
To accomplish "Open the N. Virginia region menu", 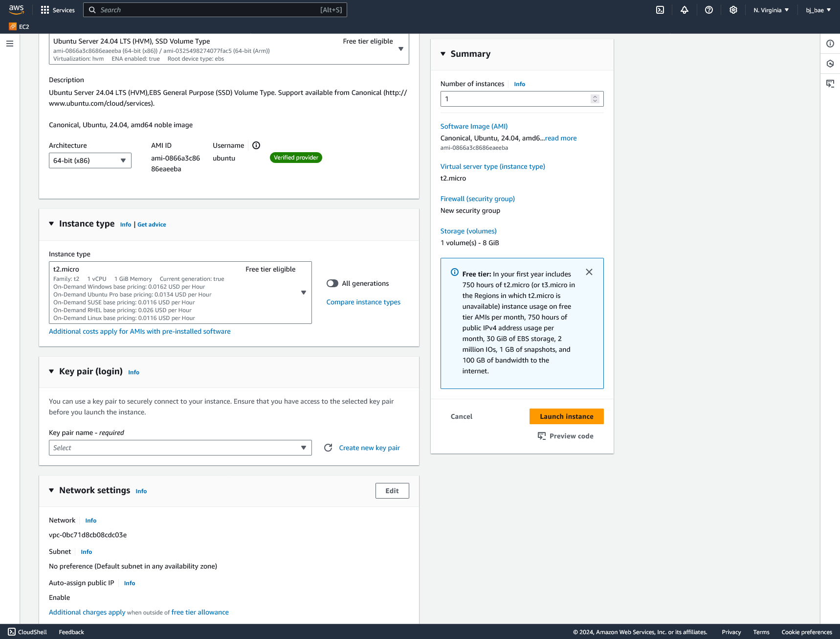I will (x=771, y=10).
